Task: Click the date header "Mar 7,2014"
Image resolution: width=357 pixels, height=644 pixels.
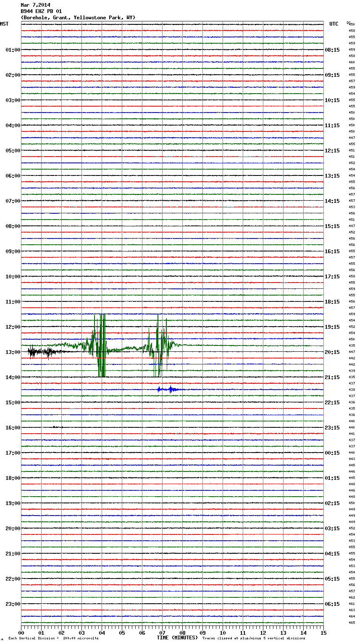Action: click(35, 5)
